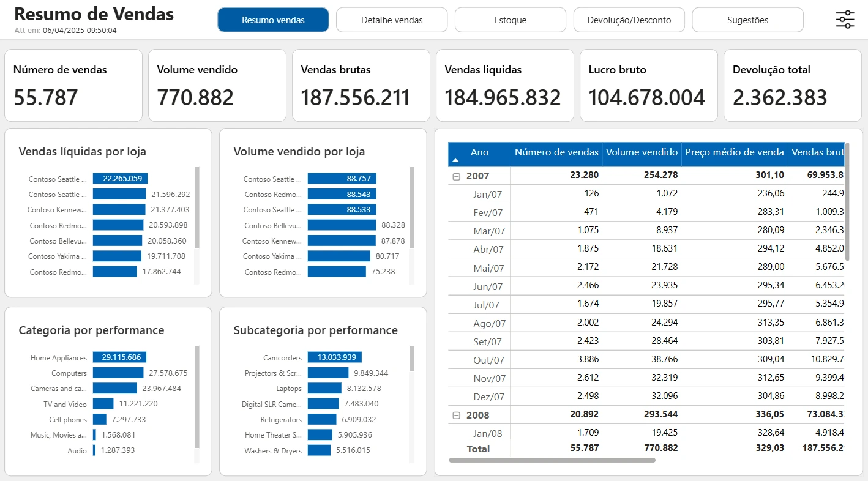Select the Home Appliances bar 29.115.686
This screenshot has width=868, height=481.
click(x=119, y=357)
